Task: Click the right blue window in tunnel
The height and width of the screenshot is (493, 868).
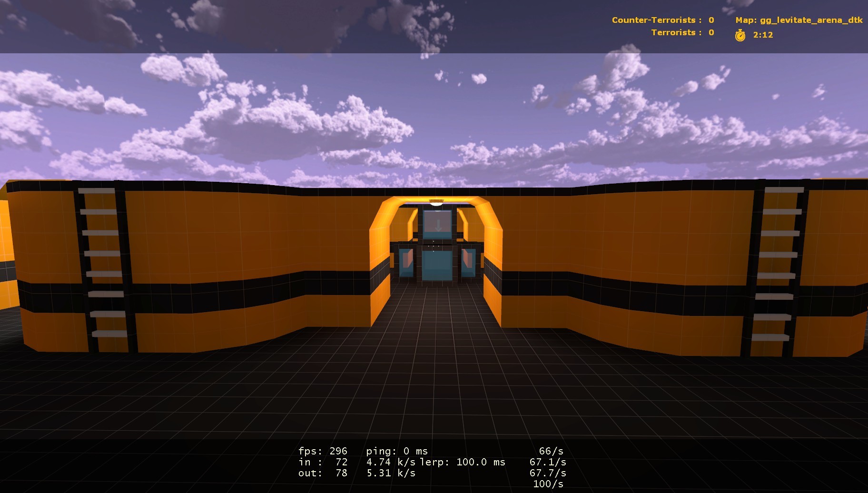Action: tap(468, 262)
